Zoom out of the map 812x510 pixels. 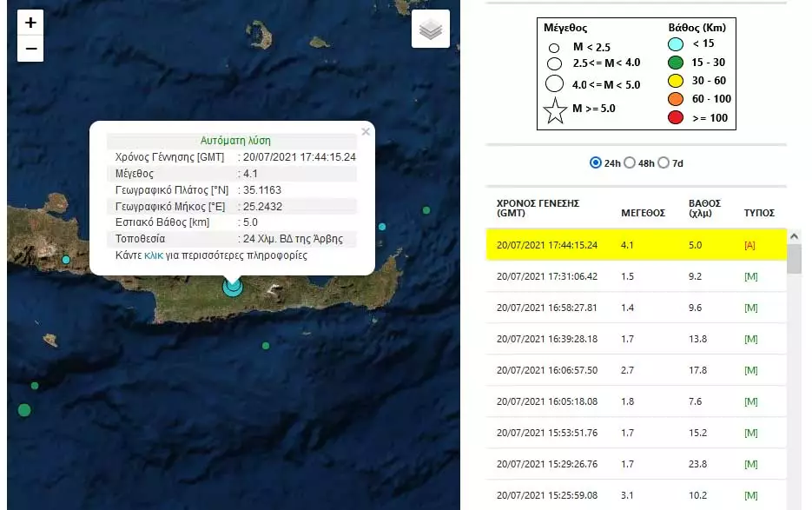point(30,49)
